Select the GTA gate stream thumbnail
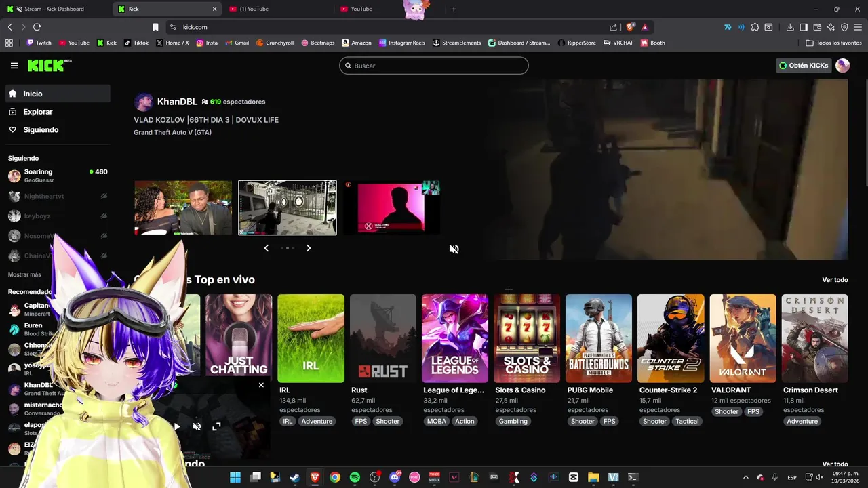Screen dimensions: 868x488 [x=288, y=207]
